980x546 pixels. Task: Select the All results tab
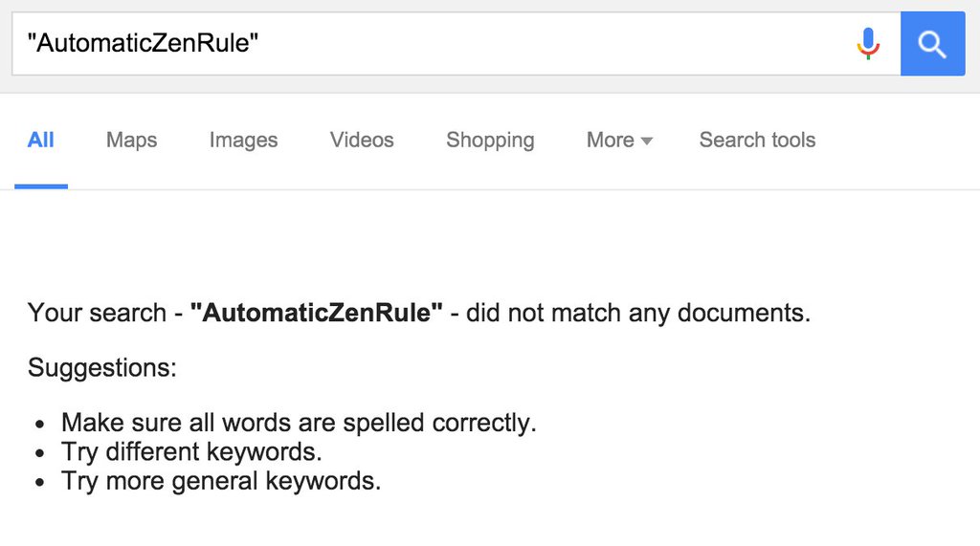click(x=40, y=140)
